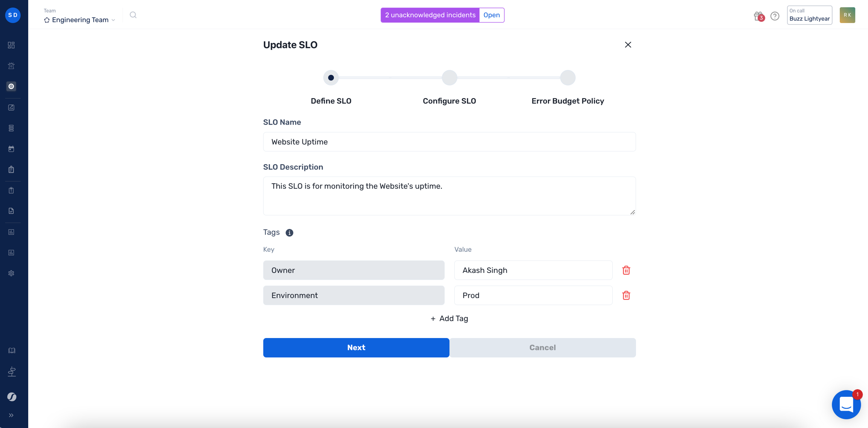The width and height of the screenshot is (868, 428).
Task: Open the chart with pencil icon in sidebar
Action: point(11,108)
